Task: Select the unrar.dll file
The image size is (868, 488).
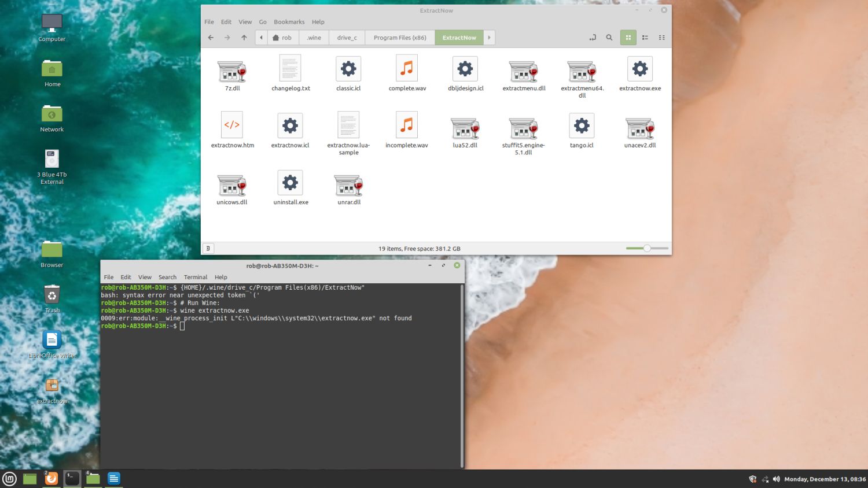Action: coord(348,185)
